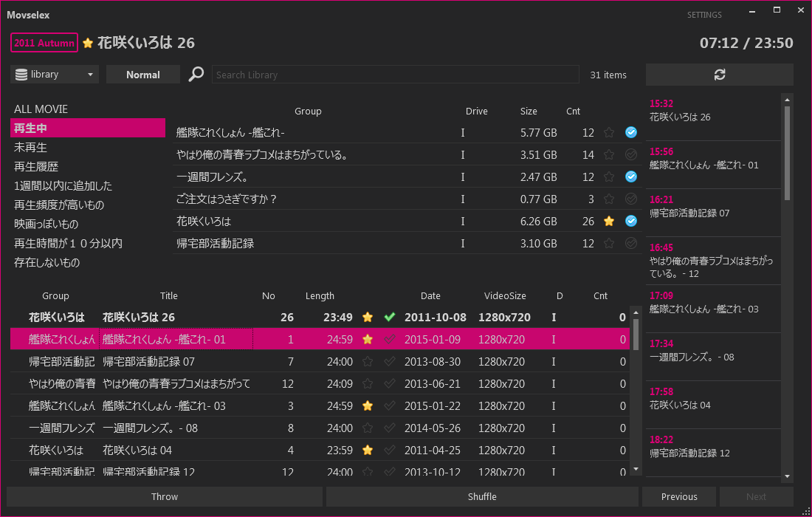Click green played checkmark on 花咲くいろは 26 row
Image resolution: width=812 pixels, height=517 pixels.
[x=390, y=317]
